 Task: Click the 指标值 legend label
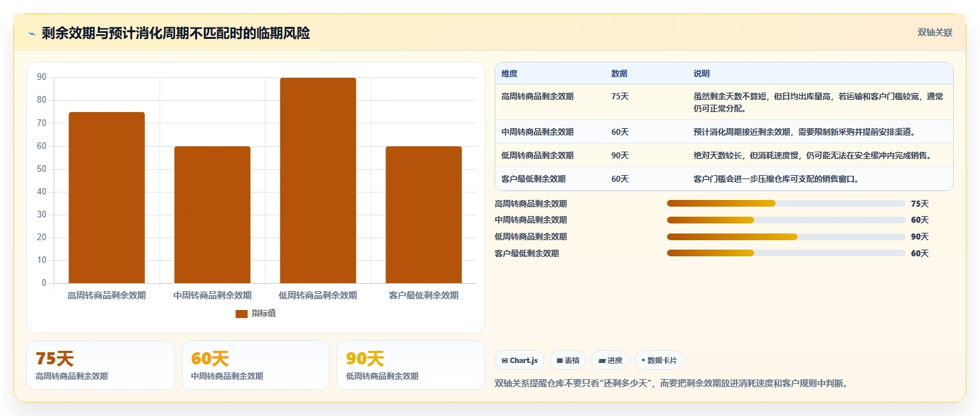click(x=263, y=314)
